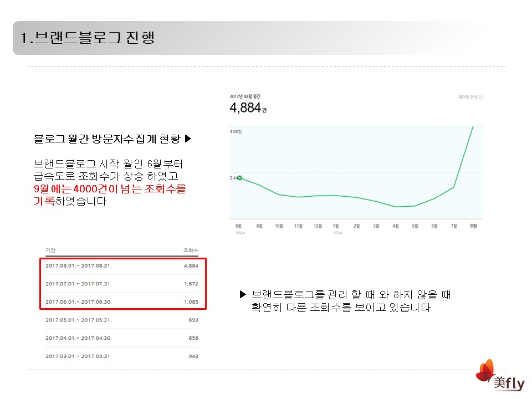The image size is (532, 399).
Task: Click the bold final 8월 label on chart axis
Action: tap(473, 226)
